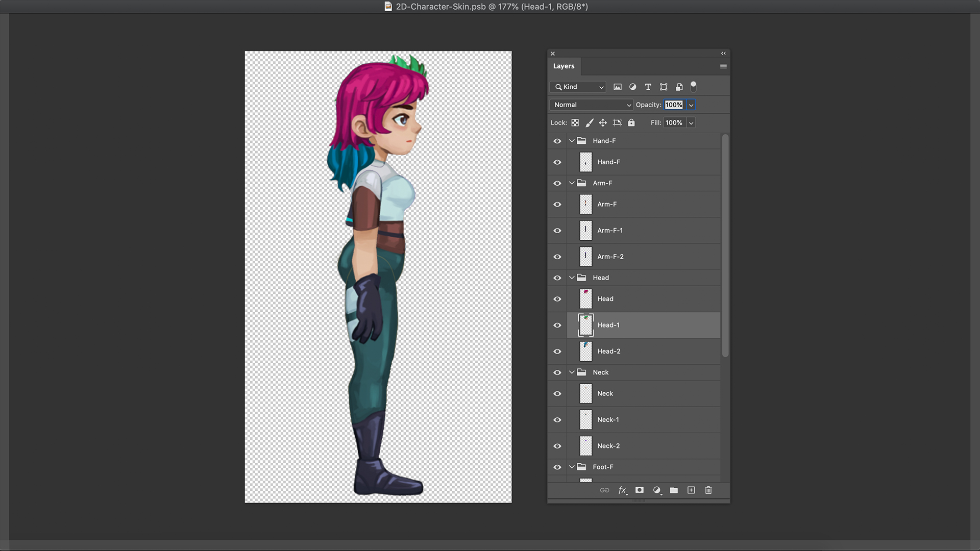980x551 pixels.
Task: Click the layer effects (fx) icon
Action: point(622,490)
